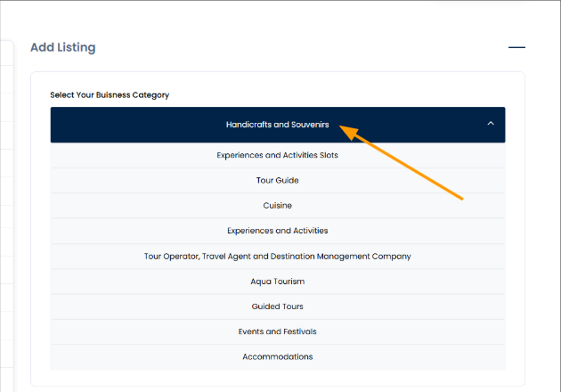Click the chevron-up arrow on category dropdown
The height and width of the screenshot is (392, 561).
coord(491,124)
